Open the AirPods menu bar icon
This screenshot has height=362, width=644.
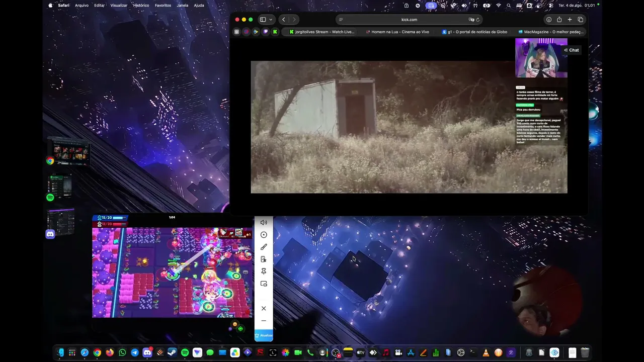(475, 5)
